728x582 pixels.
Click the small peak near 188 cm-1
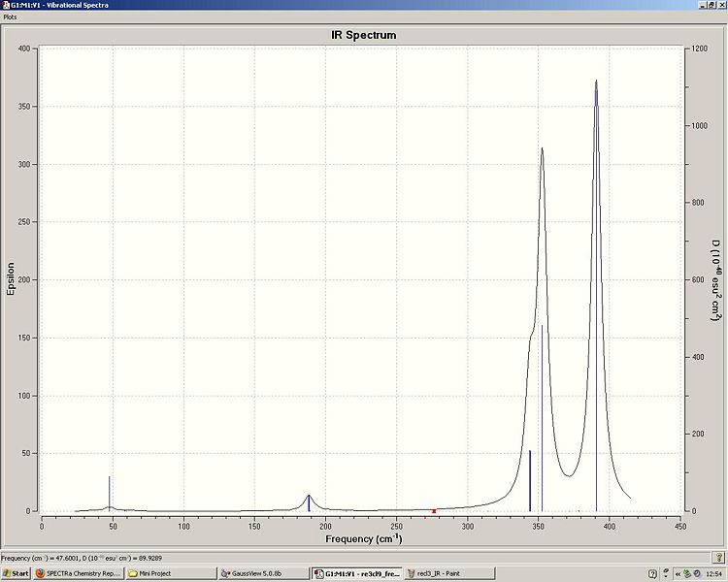click(x=309, y=496)
